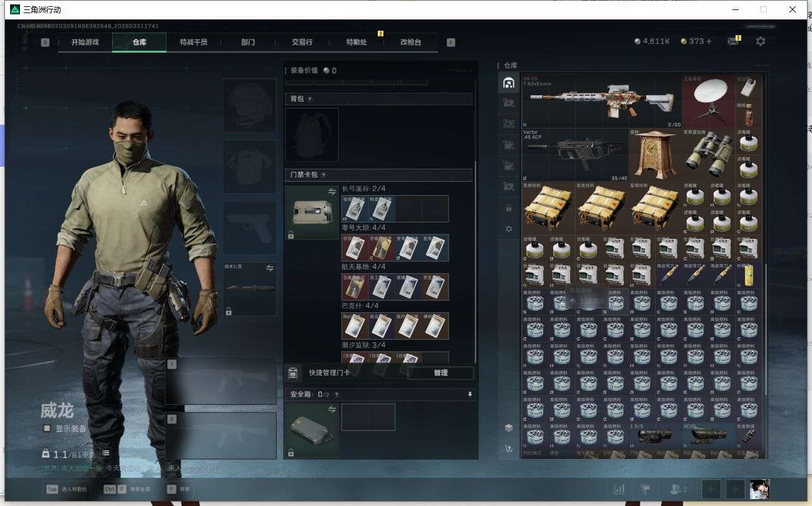The width and height of the screenshot is (812, 506).
Task: Click the empty backpack slot
Action: point(312,135)
